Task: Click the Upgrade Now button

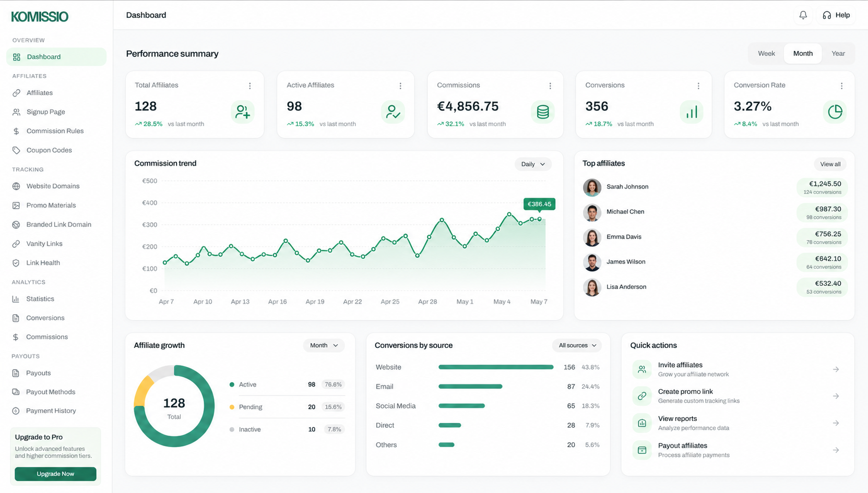Action: [x=55, y=474]
